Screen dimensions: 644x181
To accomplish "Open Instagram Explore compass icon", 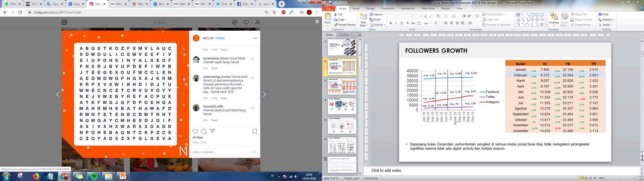I will tap(234, 22).
